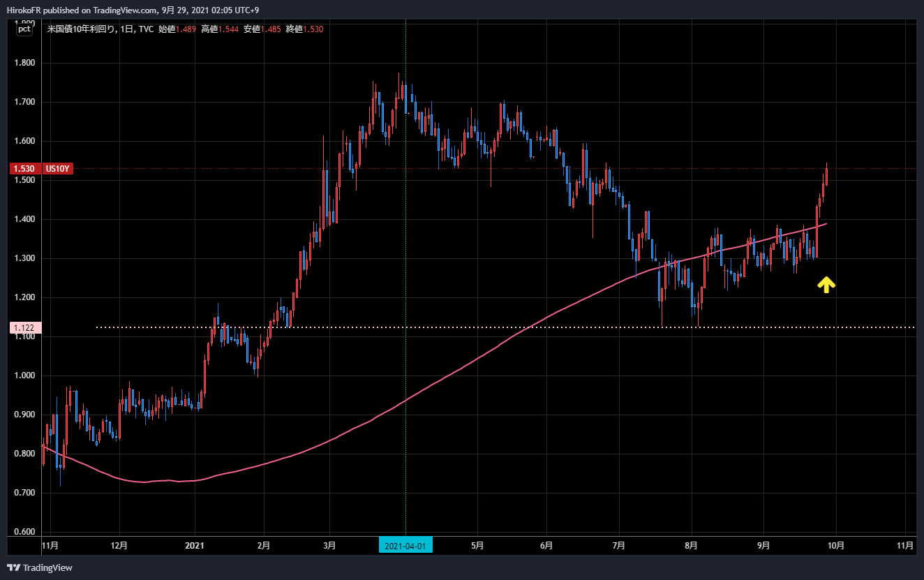Click the US10Y symbol label
The width and height of the screenshot is (924, 580).
tap(58, 168)
